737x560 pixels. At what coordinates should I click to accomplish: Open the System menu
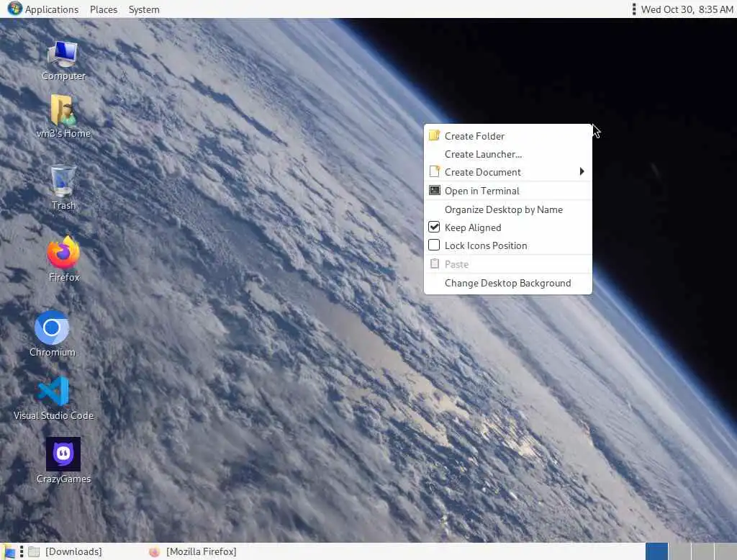point(144,9)
